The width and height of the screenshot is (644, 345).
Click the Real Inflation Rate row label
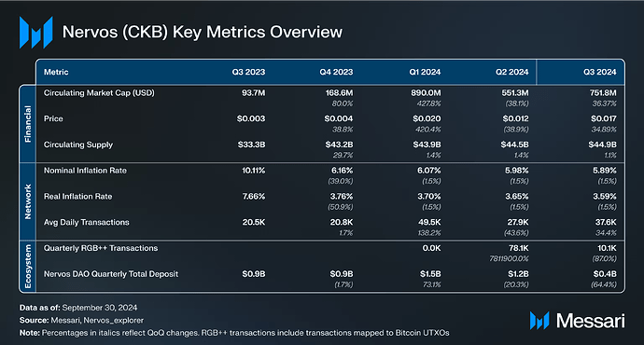click(x=78, y=197)
